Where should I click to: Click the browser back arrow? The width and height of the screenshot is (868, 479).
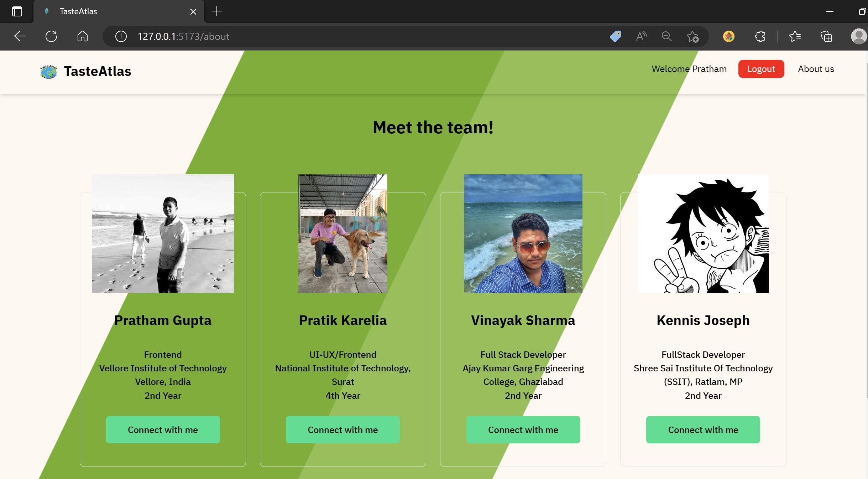point(20,36)
